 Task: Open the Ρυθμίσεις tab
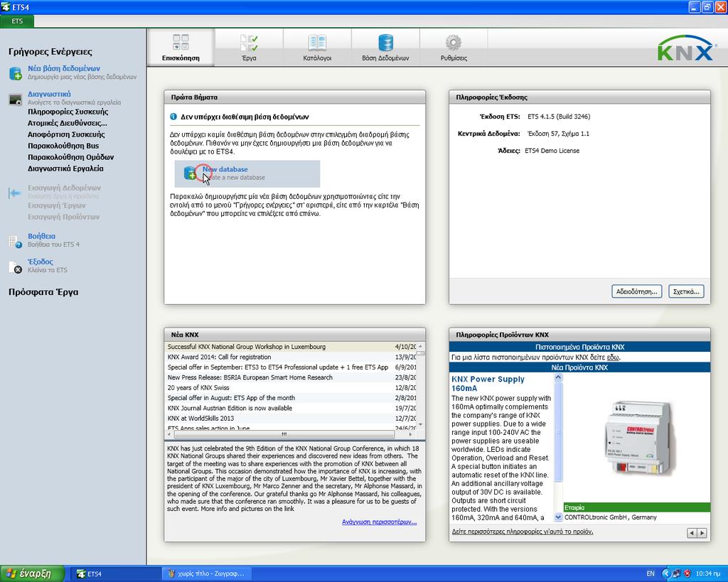[454, 47]
